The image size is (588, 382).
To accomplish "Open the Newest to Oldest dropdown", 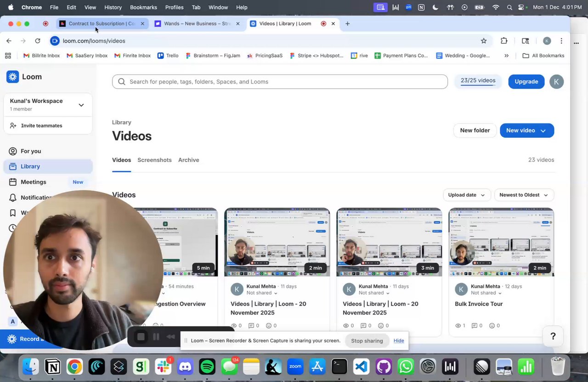I will coord(524,195).
